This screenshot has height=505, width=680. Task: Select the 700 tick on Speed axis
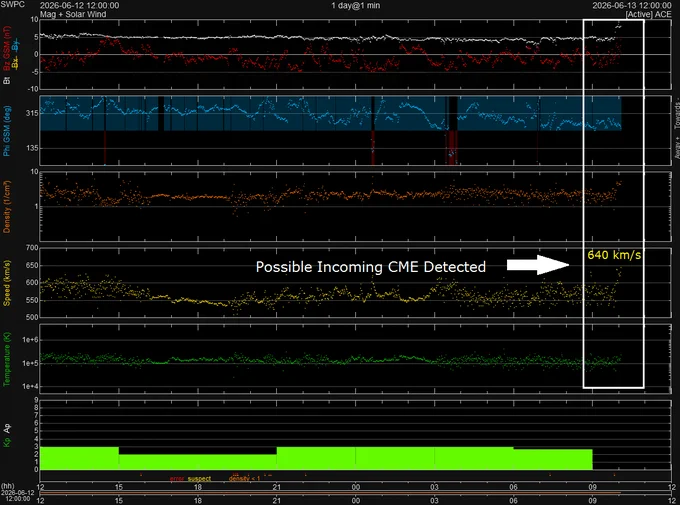pyautogui.click(x=32, y=248)
